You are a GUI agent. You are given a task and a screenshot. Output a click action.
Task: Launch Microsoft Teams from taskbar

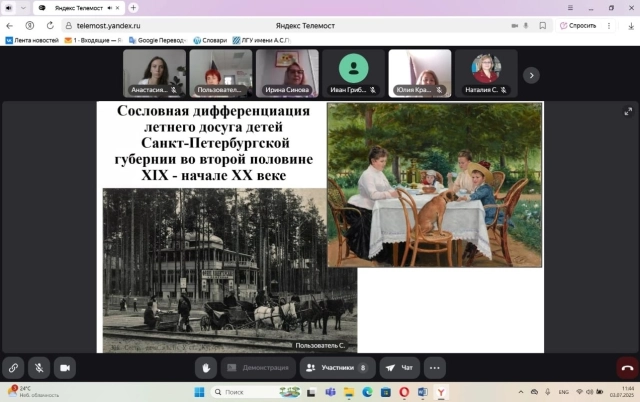[330, 392]
